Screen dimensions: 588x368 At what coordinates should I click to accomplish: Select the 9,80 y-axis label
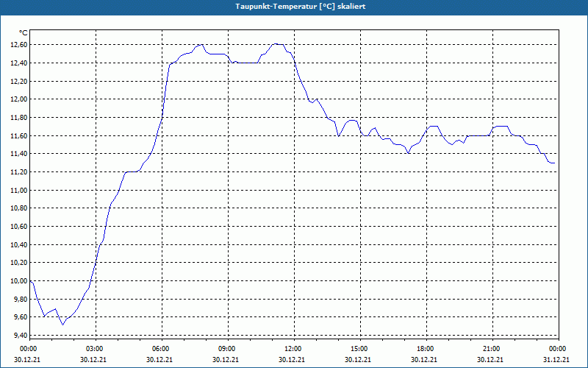(21, 300)
